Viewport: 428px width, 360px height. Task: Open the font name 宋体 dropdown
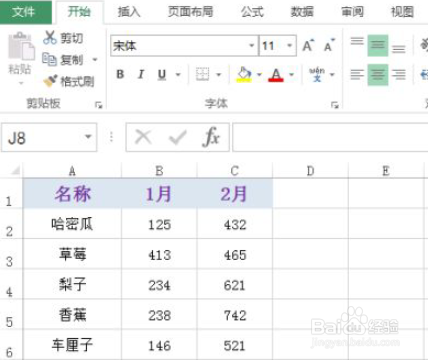[252, 45]
